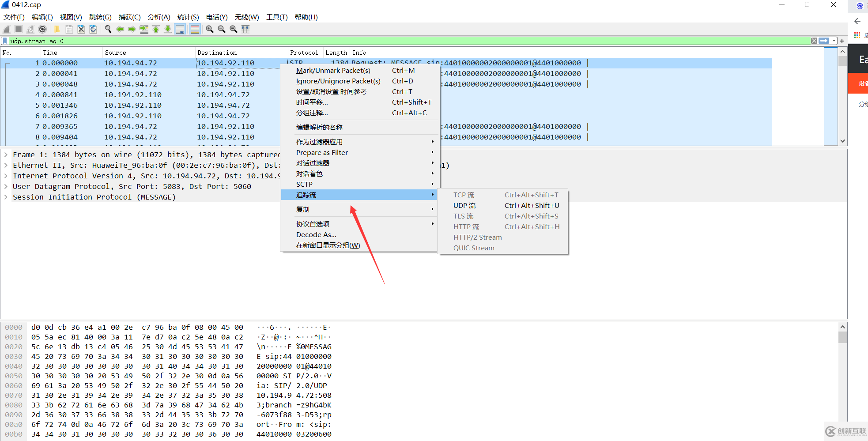Click the browser apps grid icon
Image resolution: width=868 pixels, height=441 pixels.
[x=857, y=35]
